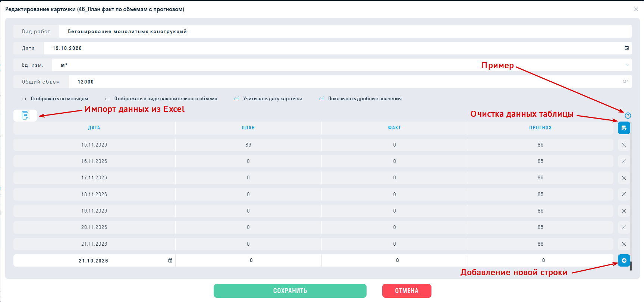Delete the 21.11.2026 row
The width and height of the screenshot is (644, 302).
[x=624, y=244]
